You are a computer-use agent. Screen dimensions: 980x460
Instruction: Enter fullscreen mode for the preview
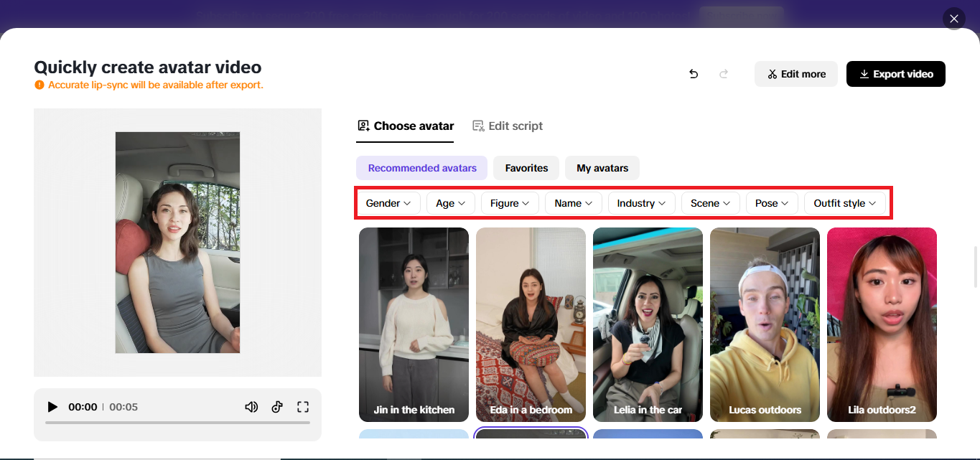(303, 406)
